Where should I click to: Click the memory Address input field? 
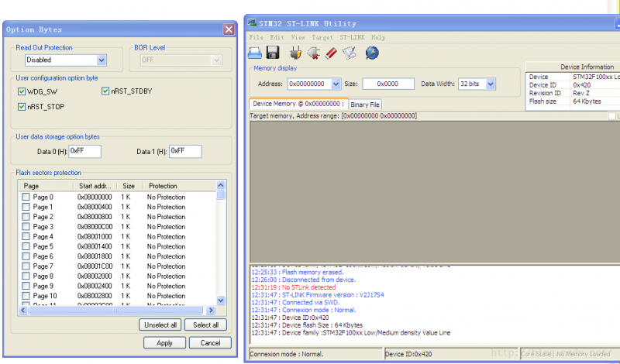(x=309, y=84)
